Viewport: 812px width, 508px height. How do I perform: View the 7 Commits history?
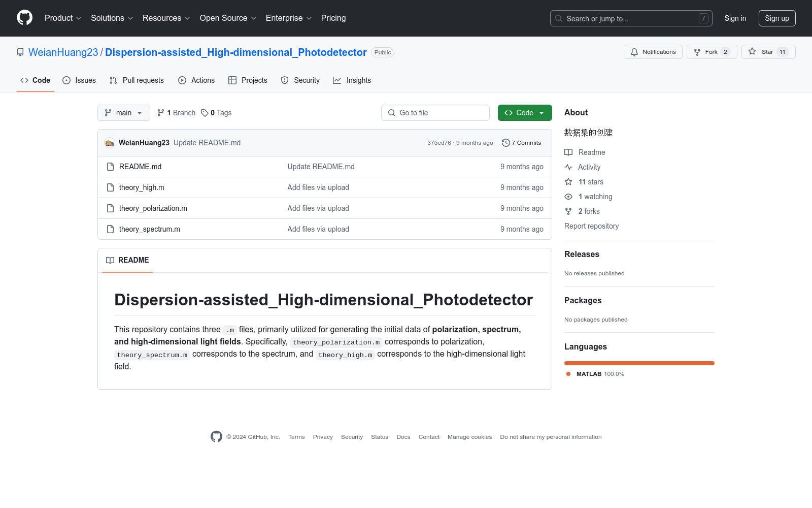pos(521,143)
